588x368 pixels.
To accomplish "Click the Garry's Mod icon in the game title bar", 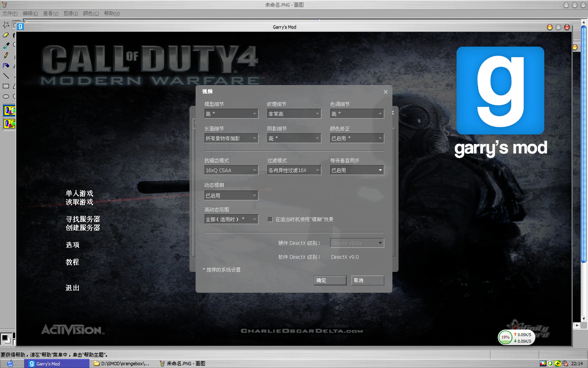I will click(20, 27).
